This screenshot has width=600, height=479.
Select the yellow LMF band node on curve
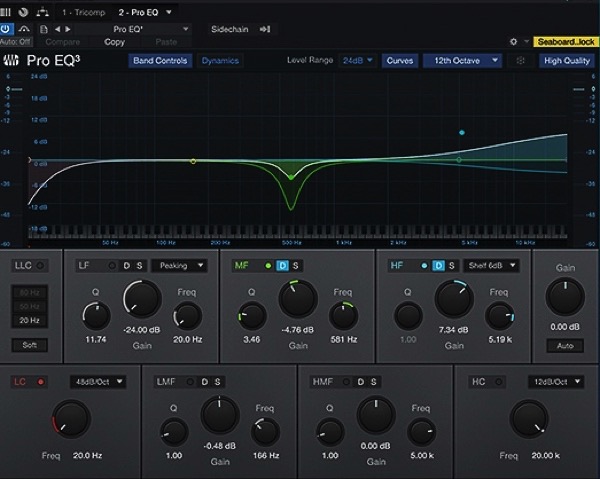point(193,161)
